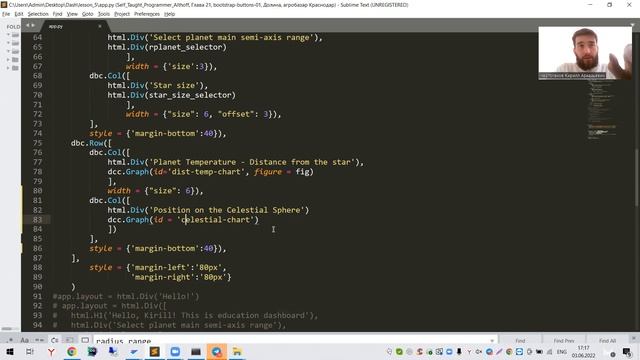Click the network tray icon
The width and height of the screenshot is (640, 360).
click(x=549, y=351)
